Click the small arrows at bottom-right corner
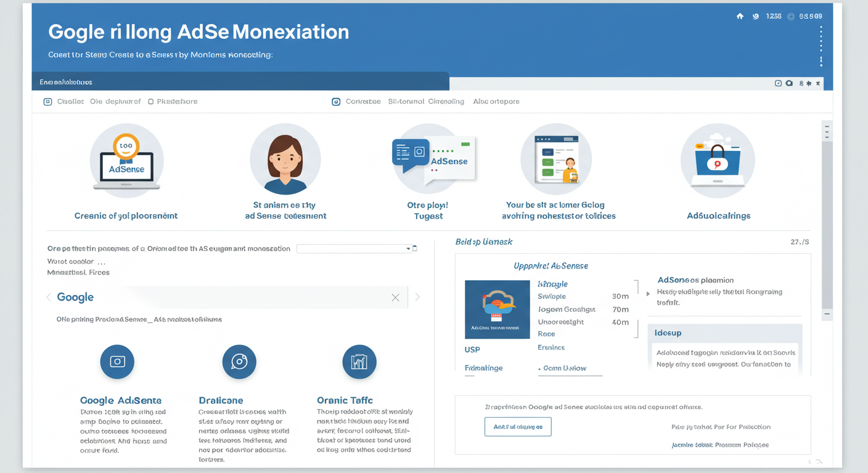This screenshot has height=473, width=868. coord(816,461)
